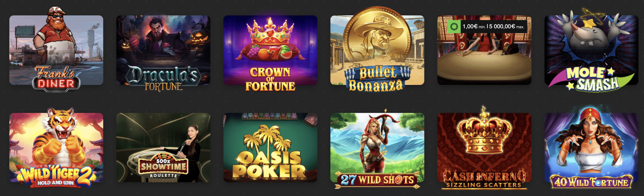Open Wild Tiger 2 Hold and Win
This screenshot has width=644, height=196.
(x=56, y=148)
